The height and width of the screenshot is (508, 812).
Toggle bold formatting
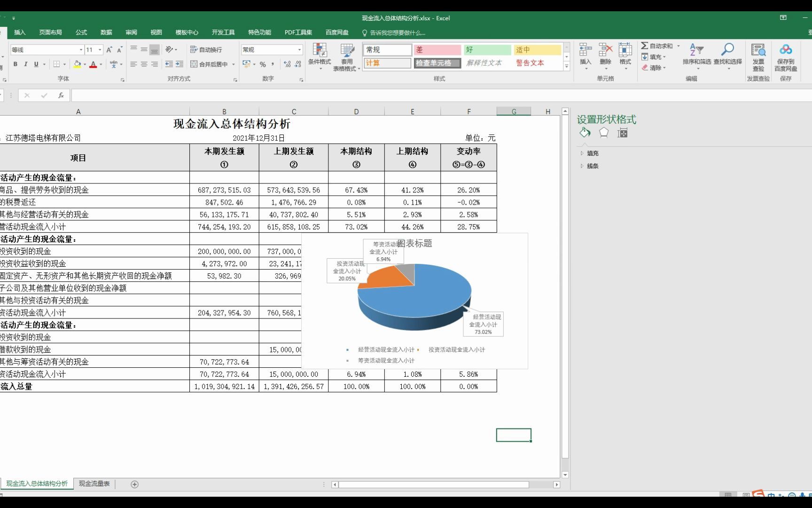(16, 64)
